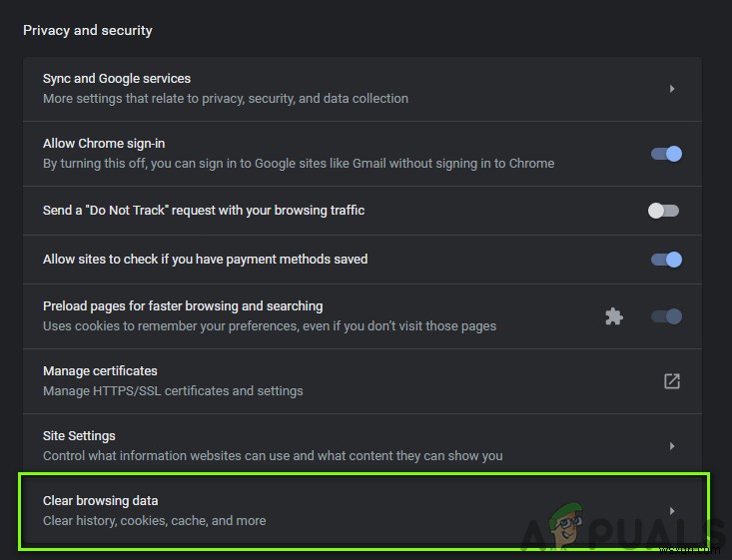Disable the Allow Chrome sign-in toggle
732x560 pixels.
pos(666,154)
